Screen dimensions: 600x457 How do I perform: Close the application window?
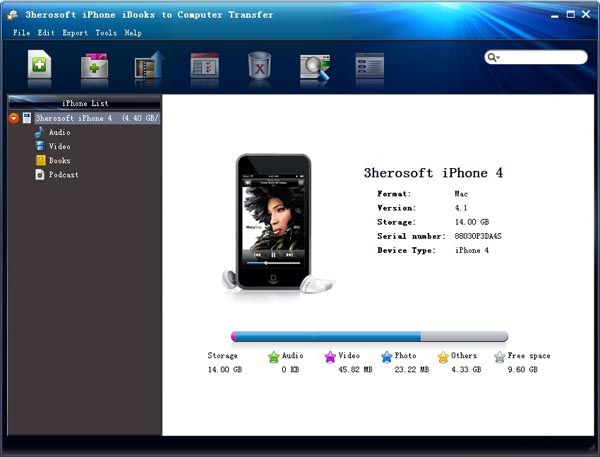click(586, 14)
